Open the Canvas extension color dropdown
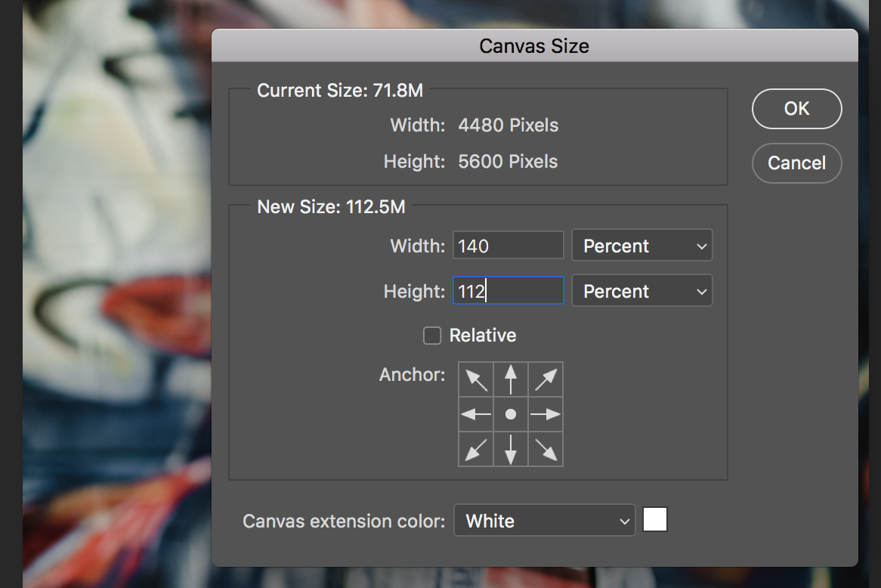The width and height of the screenshot is (881, 588). point(544,521)
